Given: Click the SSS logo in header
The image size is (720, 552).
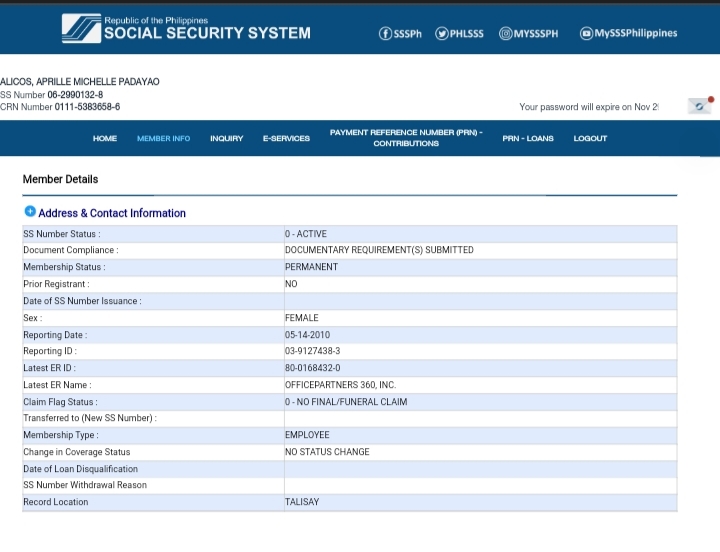Looking at the screenshot, I should click(x=80, y=28).
